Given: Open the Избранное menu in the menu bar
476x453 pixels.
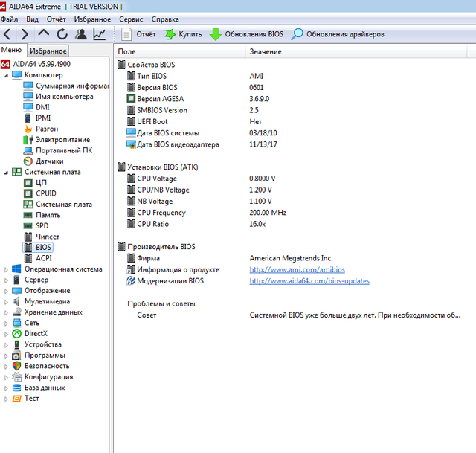Looking at the screenshot, I should point(92,19).
